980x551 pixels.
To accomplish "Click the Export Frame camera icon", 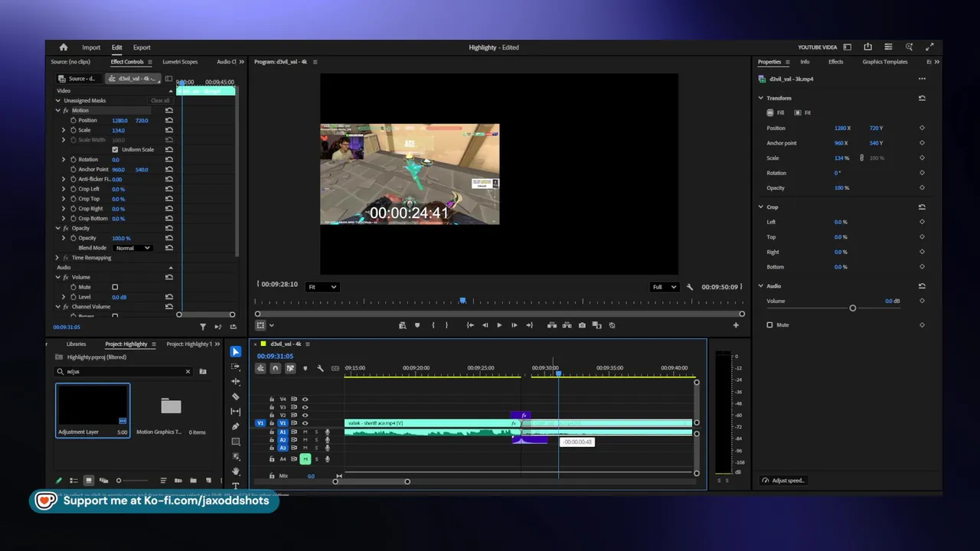I will pyautogui.click(x=582, y=325).
